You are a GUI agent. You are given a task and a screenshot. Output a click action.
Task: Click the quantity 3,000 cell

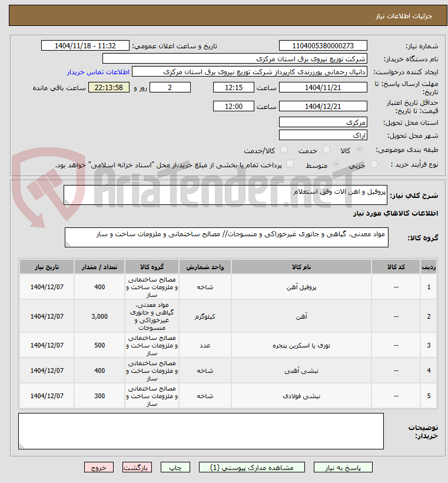click(x=99, y=316)
